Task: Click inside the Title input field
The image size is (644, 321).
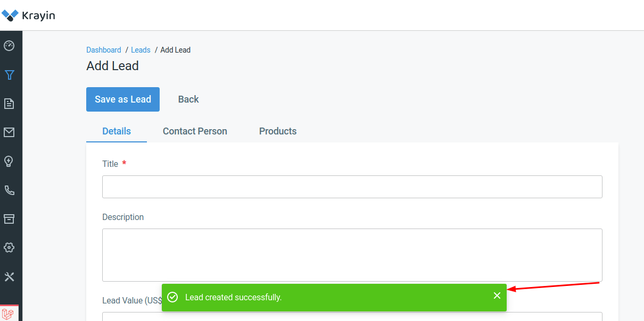Action: point(351,187)
